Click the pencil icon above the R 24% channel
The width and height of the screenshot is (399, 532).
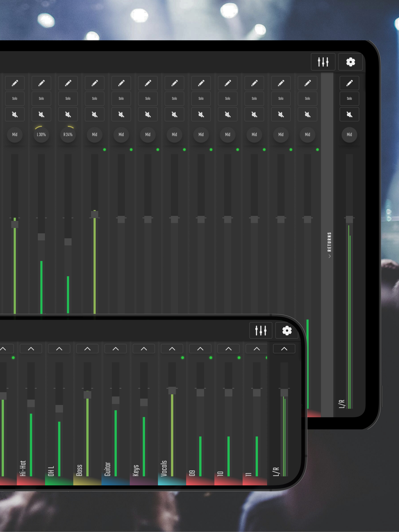[x=68, y=83]
